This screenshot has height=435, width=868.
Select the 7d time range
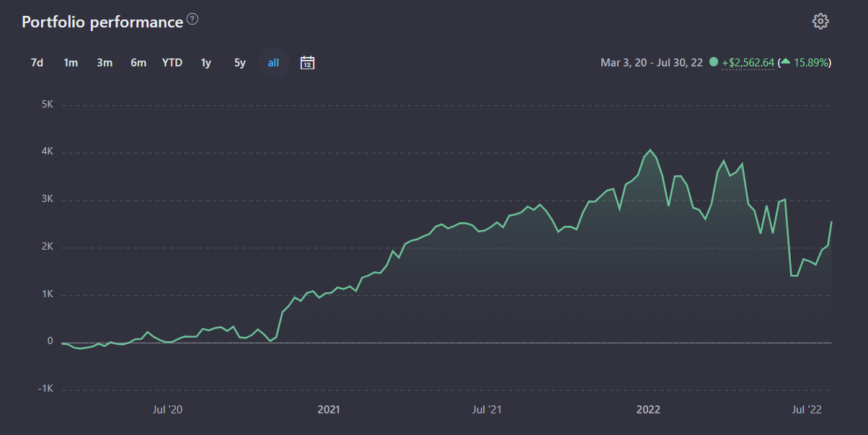37,63
